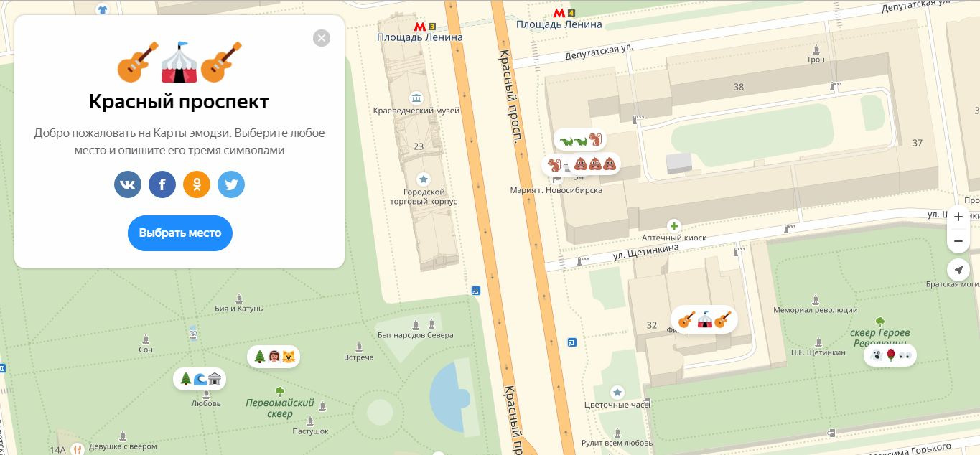Share via Facebook icon
980x455 pixels.
pos(162,184)
